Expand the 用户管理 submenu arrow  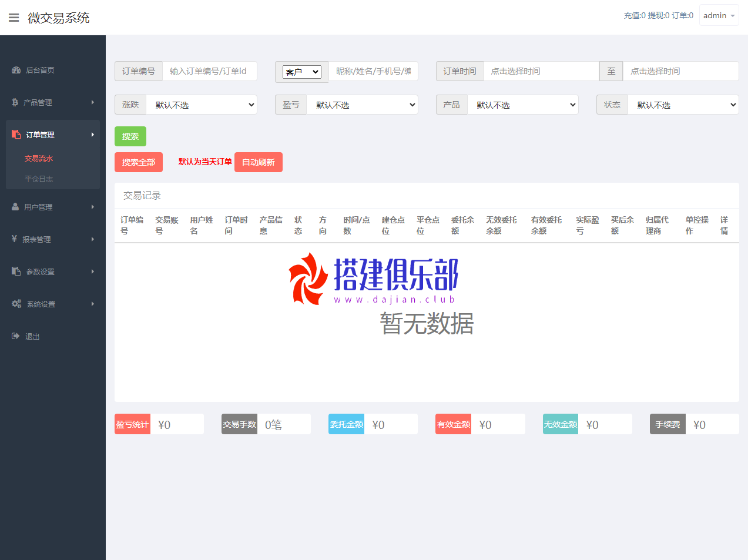point(93,207)
